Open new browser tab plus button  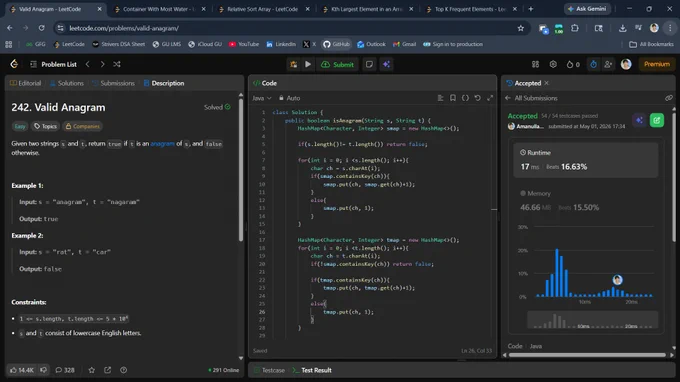[530, 9]
